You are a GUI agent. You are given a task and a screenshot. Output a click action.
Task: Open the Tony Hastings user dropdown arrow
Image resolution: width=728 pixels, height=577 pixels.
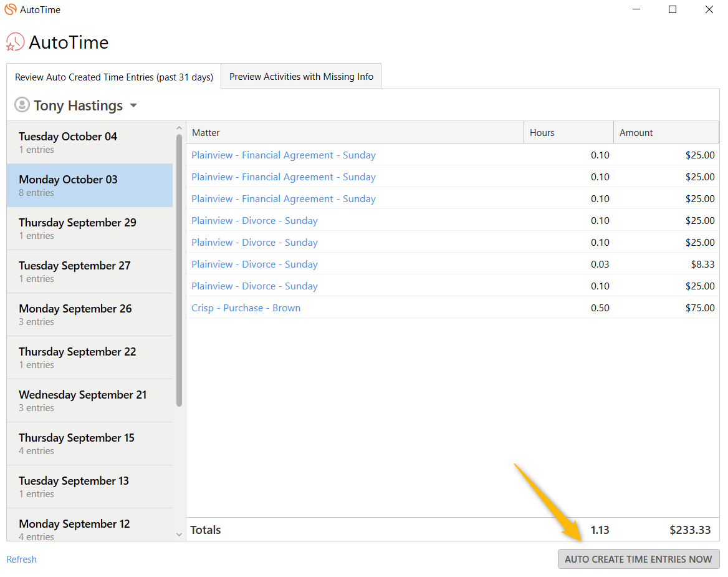coord(133,105)
